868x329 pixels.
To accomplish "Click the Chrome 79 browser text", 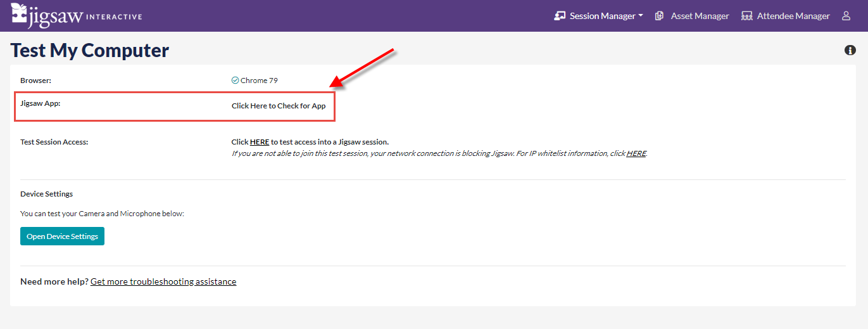I will [259, 81].
